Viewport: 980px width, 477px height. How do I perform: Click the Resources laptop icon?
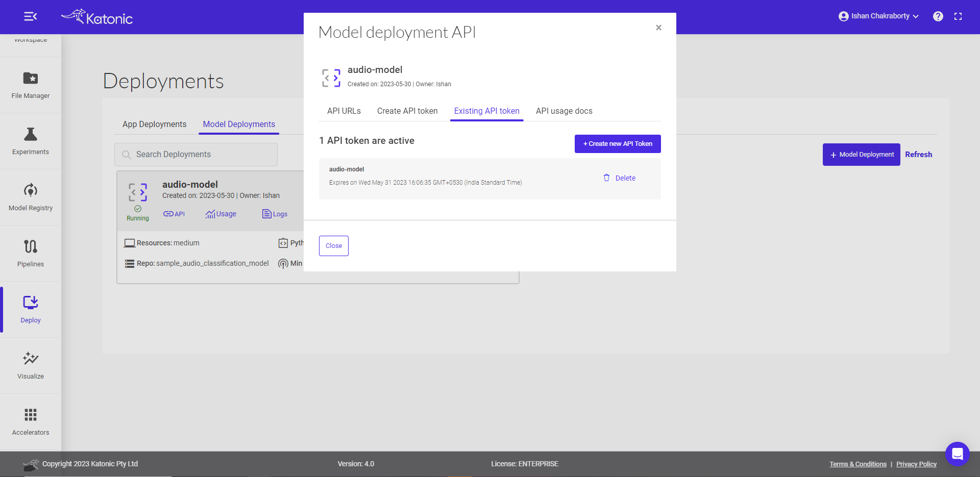coord(130,243)
